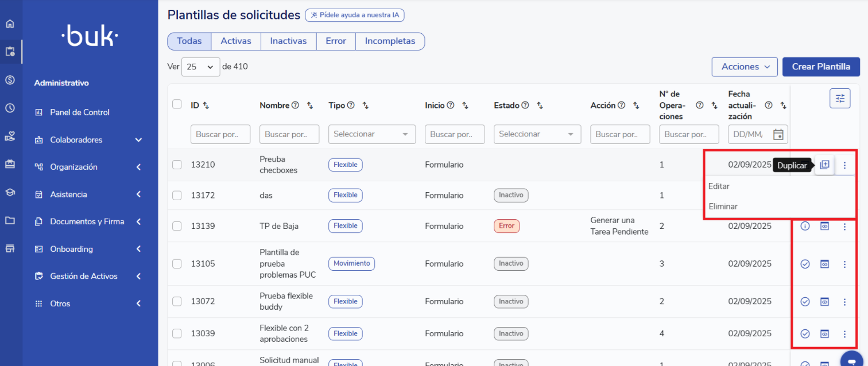Click the dollar sign icon in the left rail
Image resolution: width=868 pixels, height=366 pixels.
(x=10, y=80)
